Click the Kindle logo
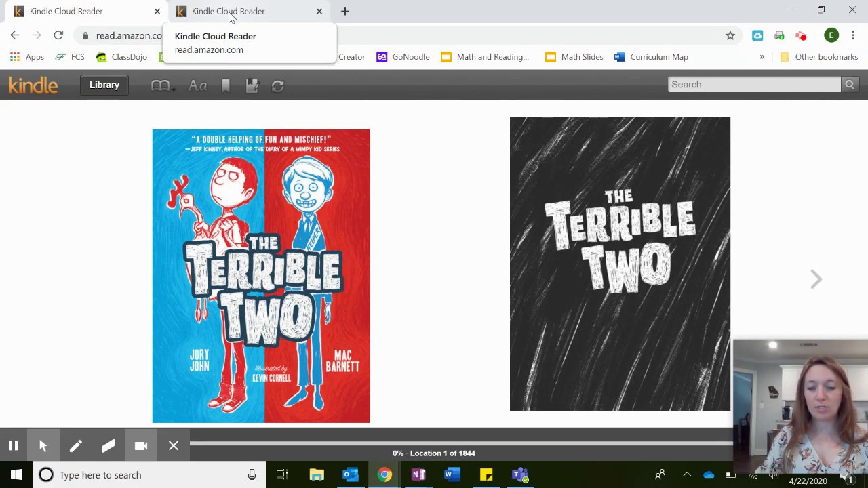This screenshot has width=868, height=488. (33, 85)
